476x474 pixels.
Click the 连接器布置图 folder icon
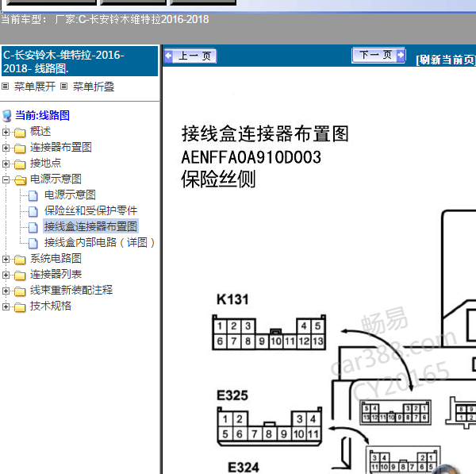click(20, 148)
